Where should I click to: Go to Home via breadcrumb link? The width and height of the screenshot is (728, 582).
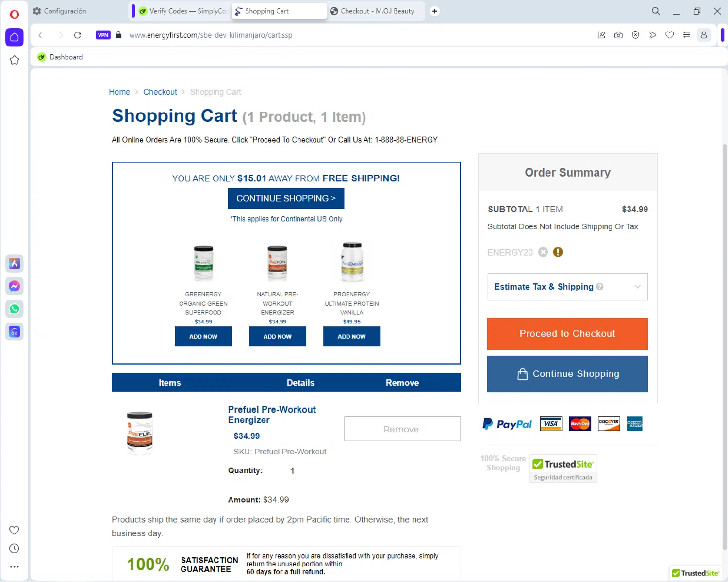[x=119, y=92]
